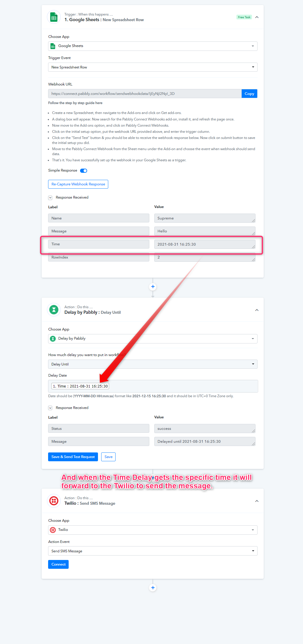Collapse the Twilio action panel
303x644 pixels.
pos(257,501)
